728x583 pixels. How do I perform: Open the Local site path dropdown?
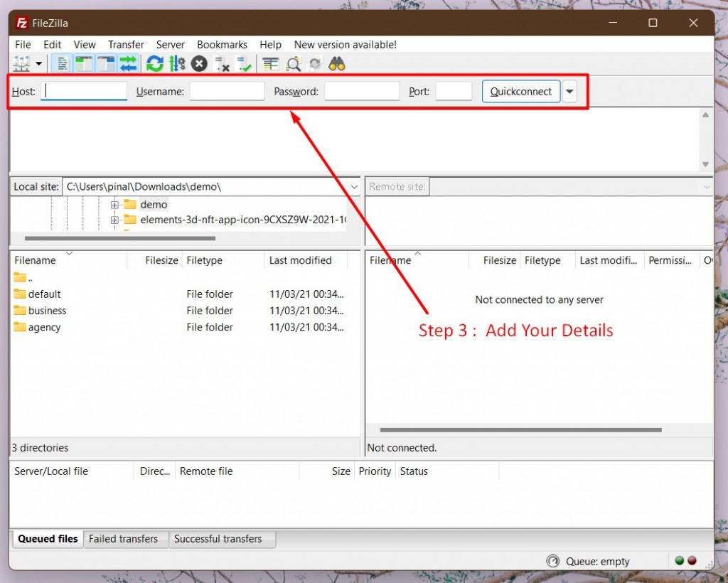click(354, 186)
